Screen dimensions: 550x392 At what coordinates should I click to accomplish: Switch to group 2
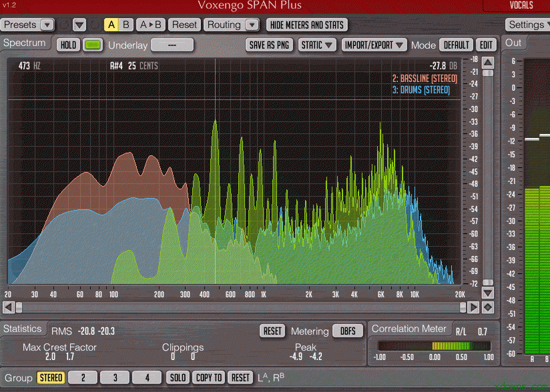tap(82, 377)
